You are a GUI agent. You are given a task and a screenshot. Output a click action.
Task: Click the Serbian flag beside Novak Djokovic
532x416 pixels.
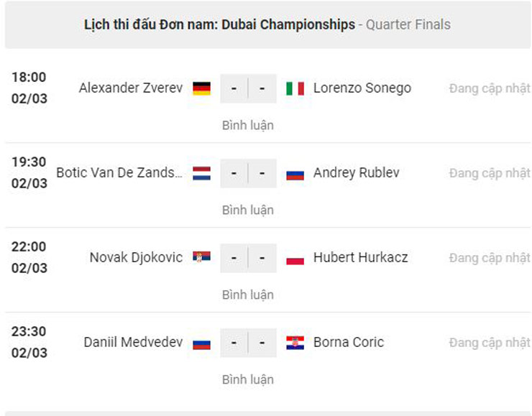[202, 257]
